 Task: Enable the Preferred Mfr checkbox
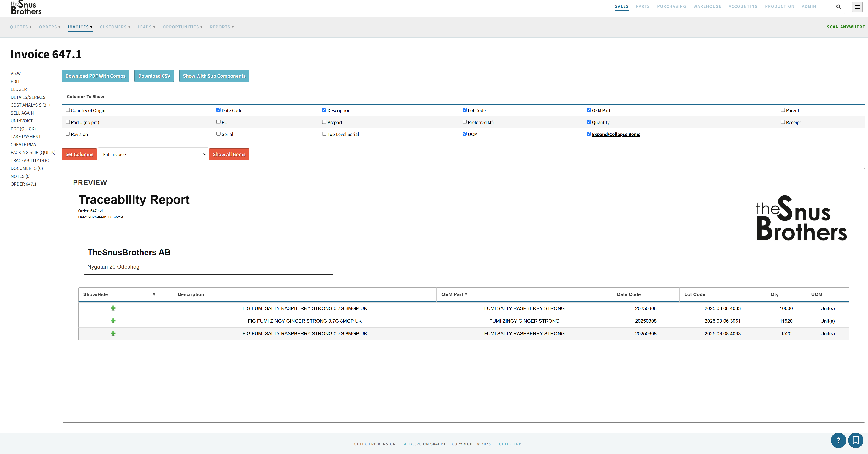(465, 122)
